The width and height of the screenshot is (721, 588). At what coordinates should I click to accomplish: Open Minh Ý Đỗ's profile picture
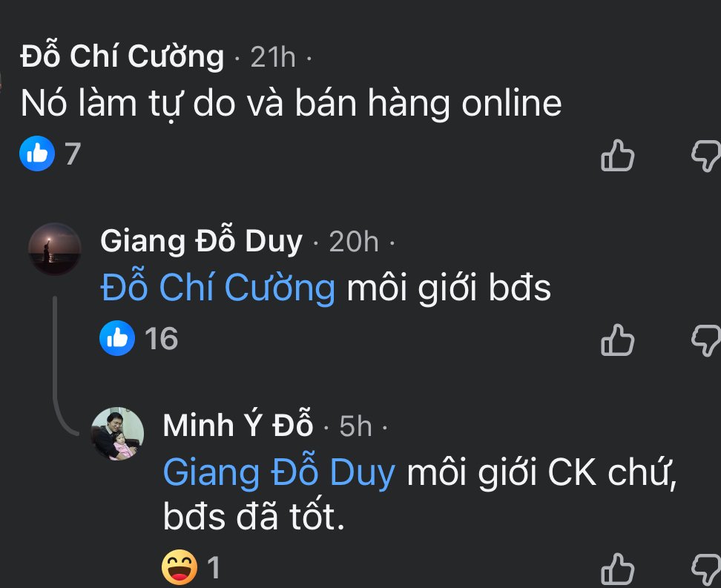click(x=118, y=433)
